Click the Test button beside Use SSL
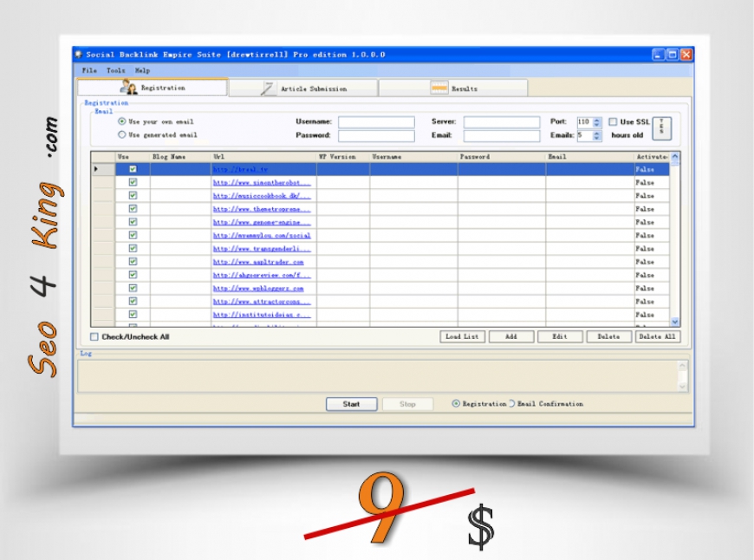This screenshot has width=754, height=560. coord(661,128)
